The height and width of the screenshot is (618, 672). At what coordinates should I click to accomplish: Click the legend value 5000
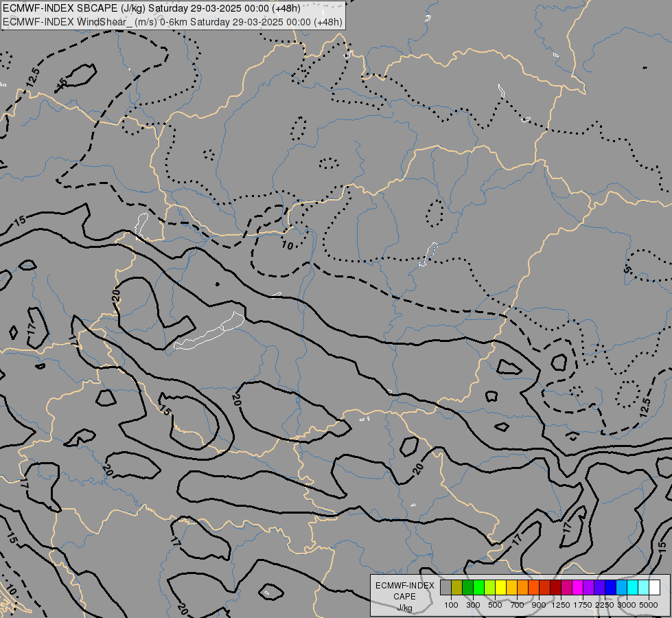649,605
